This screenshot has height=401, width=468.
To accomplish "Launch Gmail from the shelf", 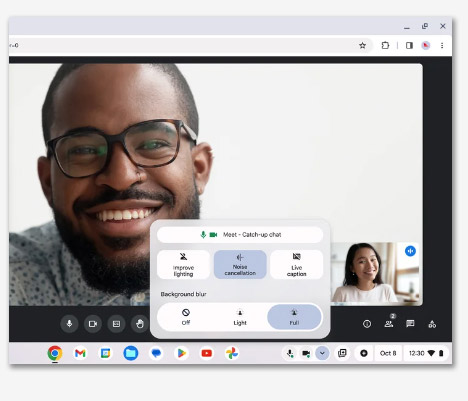I will click(80, 353).
